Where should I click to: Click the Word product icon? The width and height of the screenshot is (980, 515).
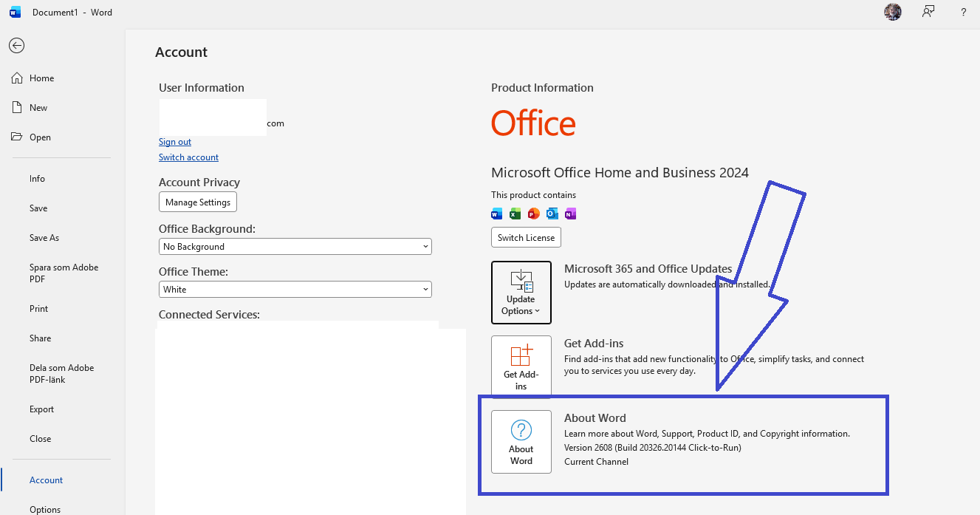[x=496, y=214]
